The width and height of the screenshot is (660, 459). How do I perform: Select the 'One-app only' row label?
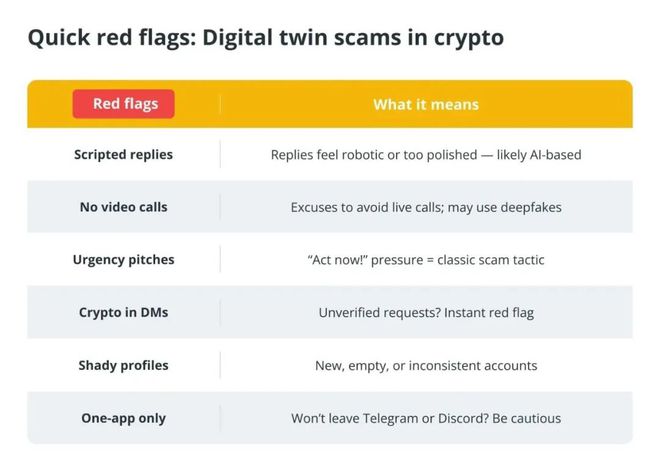tap(123, 418)
